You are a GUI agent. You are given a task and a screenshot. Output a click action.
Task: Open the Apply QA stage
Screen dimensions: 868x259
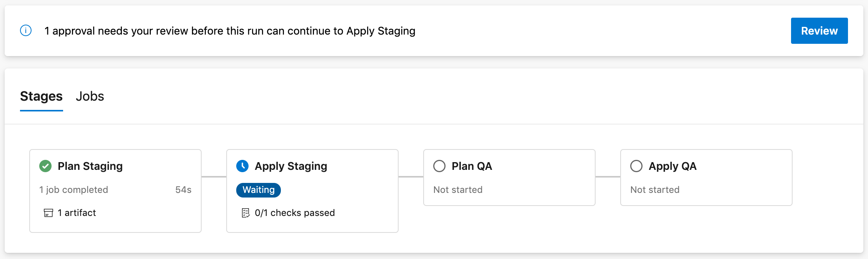pos(673,166)
